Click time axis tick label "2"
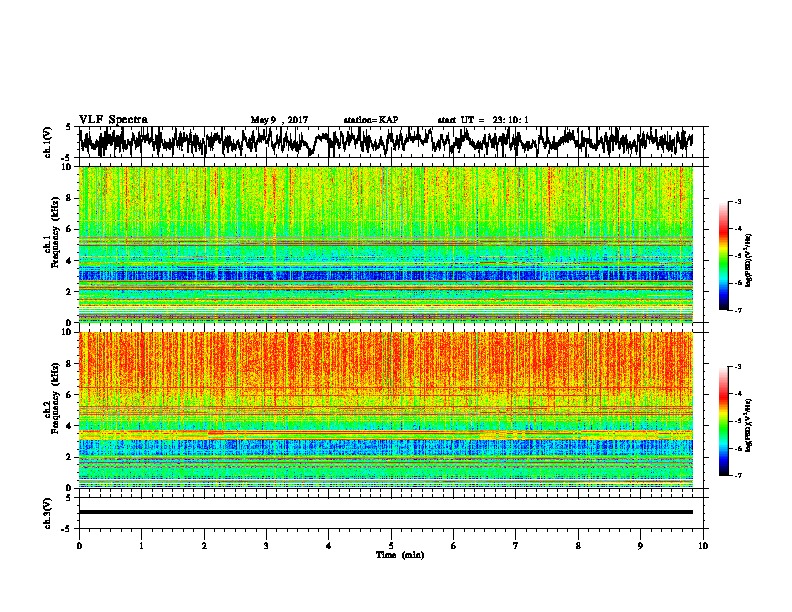The height and width of the screenshot is (612, 792). coord(204,546)
